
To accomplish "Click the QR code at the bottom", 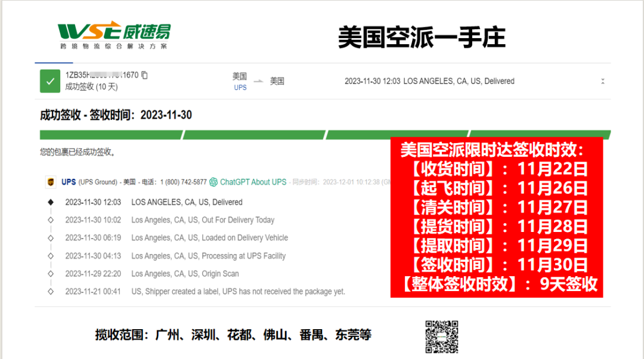I will tap(441, 337).
